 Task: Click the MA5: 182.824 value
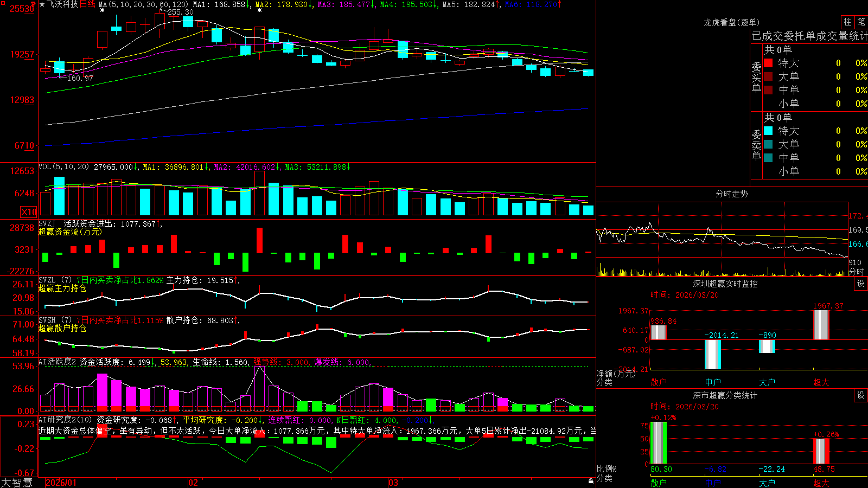coord(469,4)
